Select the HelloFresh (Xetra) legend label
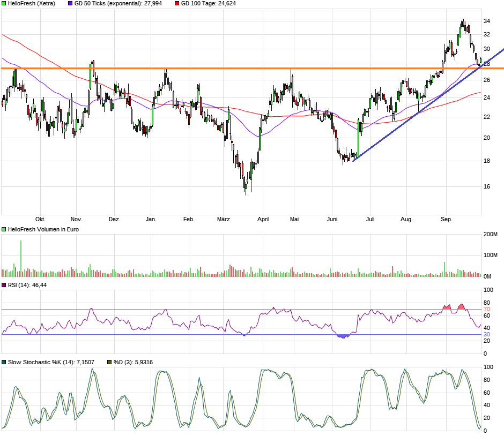504x436 pixels. click(x=32, y=4)
